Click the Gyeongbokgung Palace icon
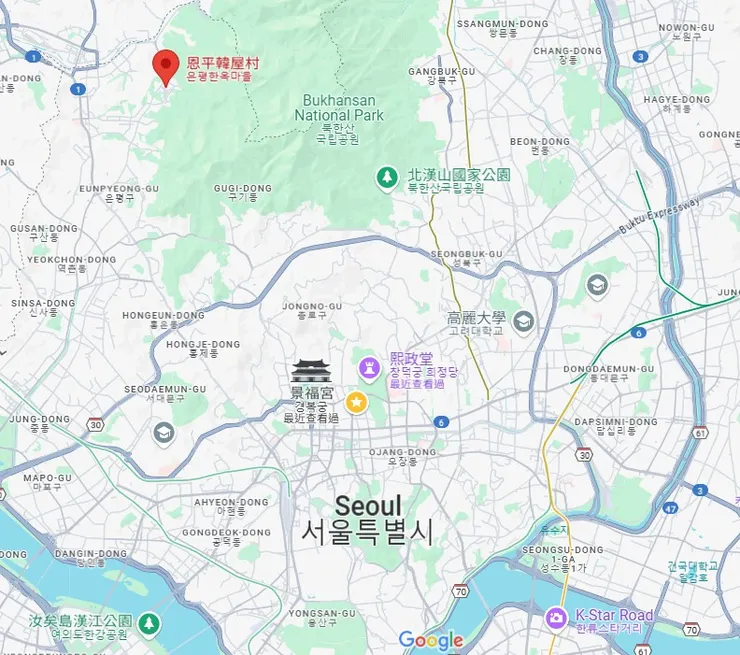 311,371
